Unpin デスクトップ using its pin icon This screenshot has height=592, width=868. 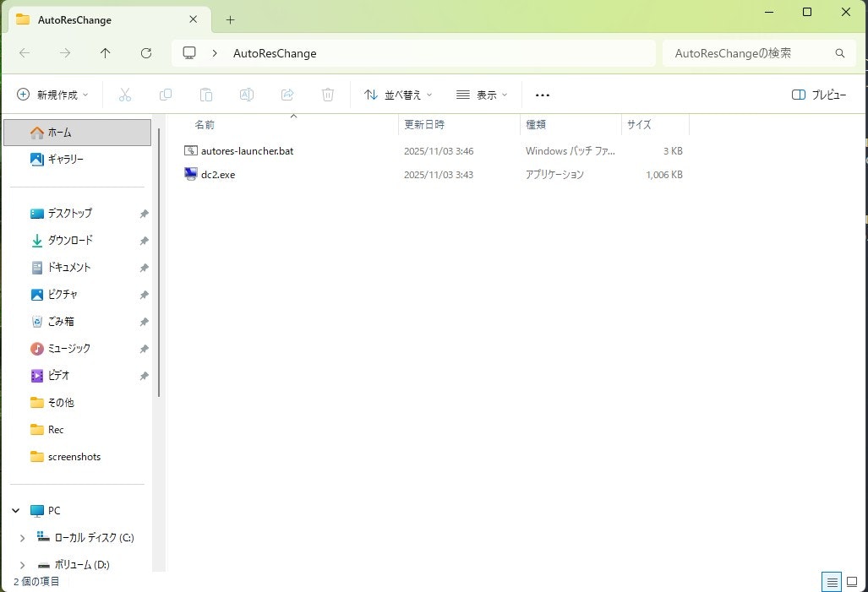[144, 214]
